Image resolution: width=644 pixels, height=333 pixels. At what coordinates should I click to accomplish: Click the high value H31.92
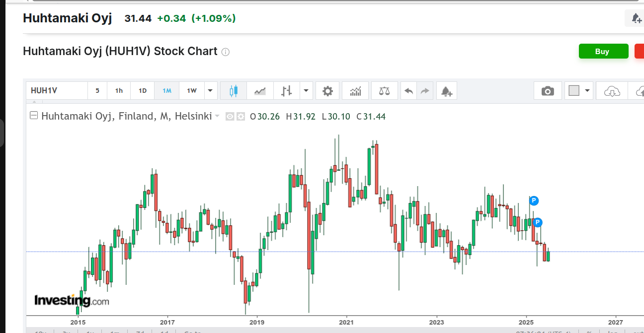(x=301, y=117)
